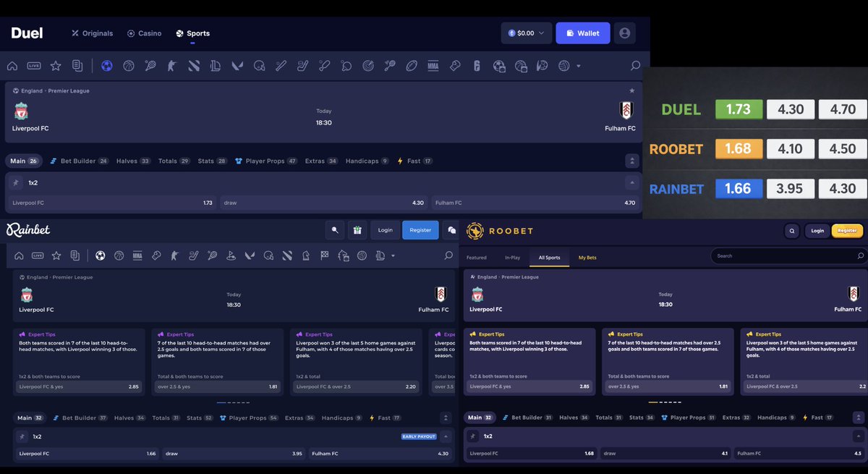Screen dimensions: 868x474
Task: Open Duel $0.00 balance dropdown
Action: pos(527,33)
